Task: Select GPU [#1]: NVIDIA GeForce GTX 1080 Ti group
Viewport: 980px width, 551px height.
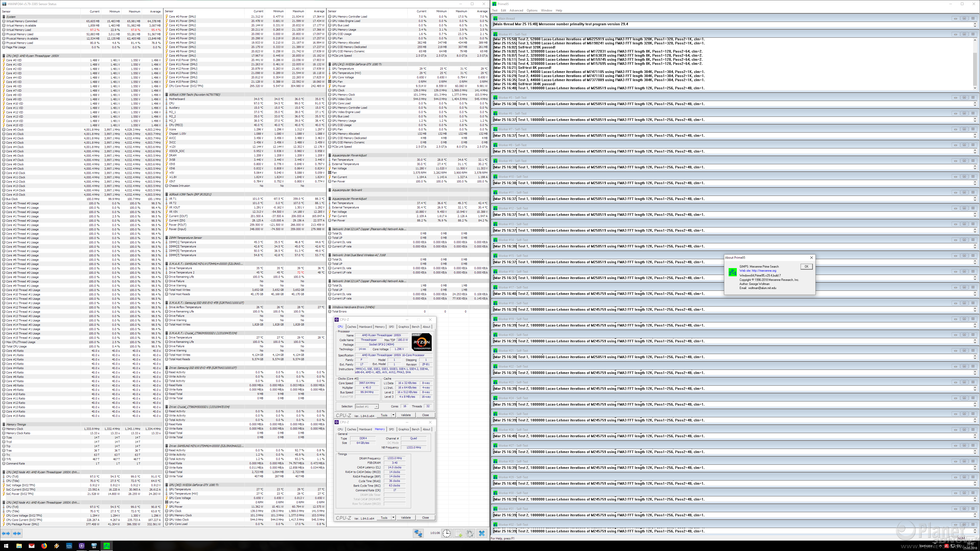Action: pyautogui.click(x=408, y=64)
